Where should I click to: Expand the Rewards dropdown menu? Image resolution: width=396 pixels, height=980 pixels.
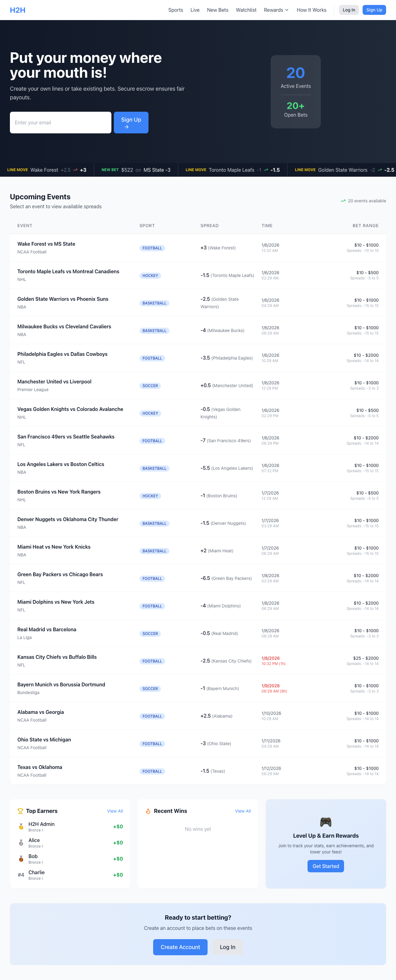(276, 10)
